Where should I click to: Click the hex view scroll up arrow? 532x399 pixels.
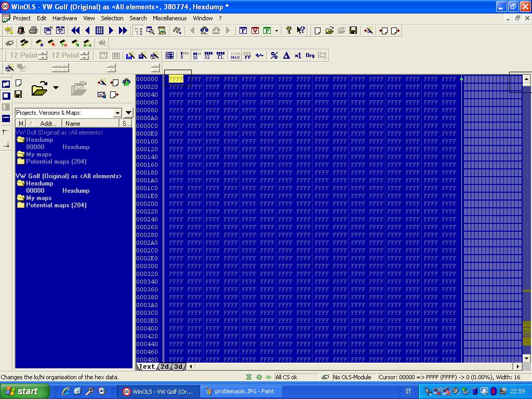pyautogui.click(x=527, y=79)
